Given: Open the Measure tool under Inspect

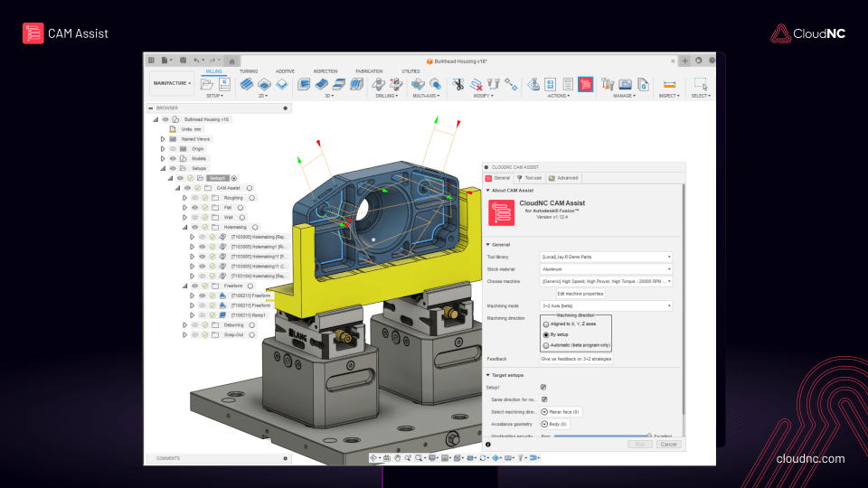Looking at the screenshot, I should coord(669,84).
